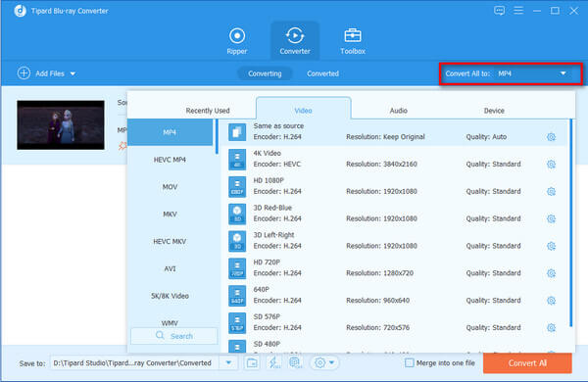Enable Merge into one file checkbox
This screenshot has height=382, width=588.
point(409,362)
